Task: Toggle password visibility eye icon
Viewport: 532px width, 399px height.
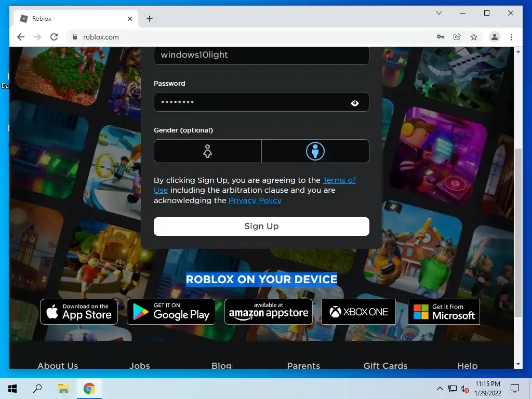Action: 354,103
